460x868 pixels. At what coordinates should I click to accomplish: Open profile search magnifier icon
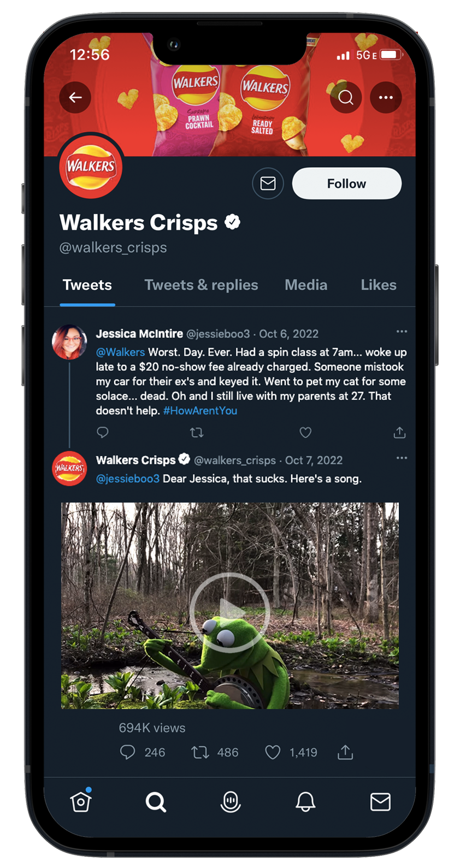click(346, 97)
